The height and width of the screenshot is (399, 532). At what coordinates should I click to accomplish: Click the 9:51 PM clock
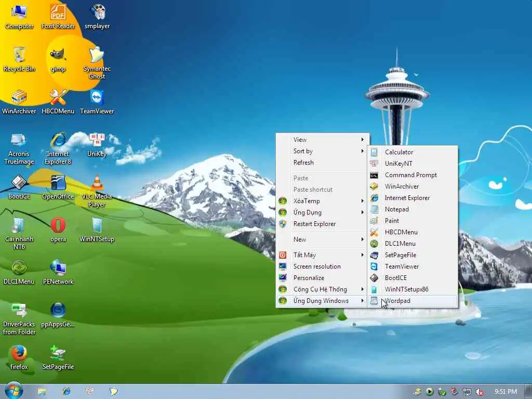(506, 392)
